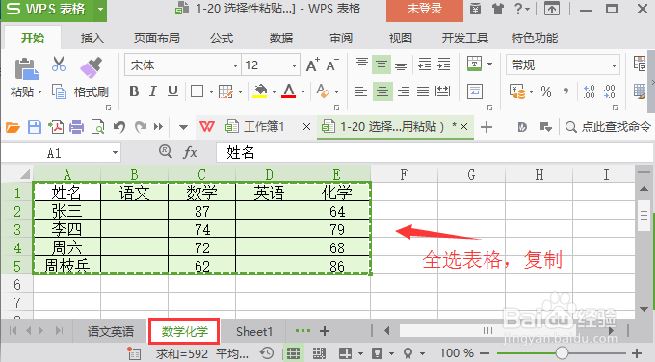Screen dimensions: 655x362
Task: Toggle Underline formatting
Action: pos(173,91)
